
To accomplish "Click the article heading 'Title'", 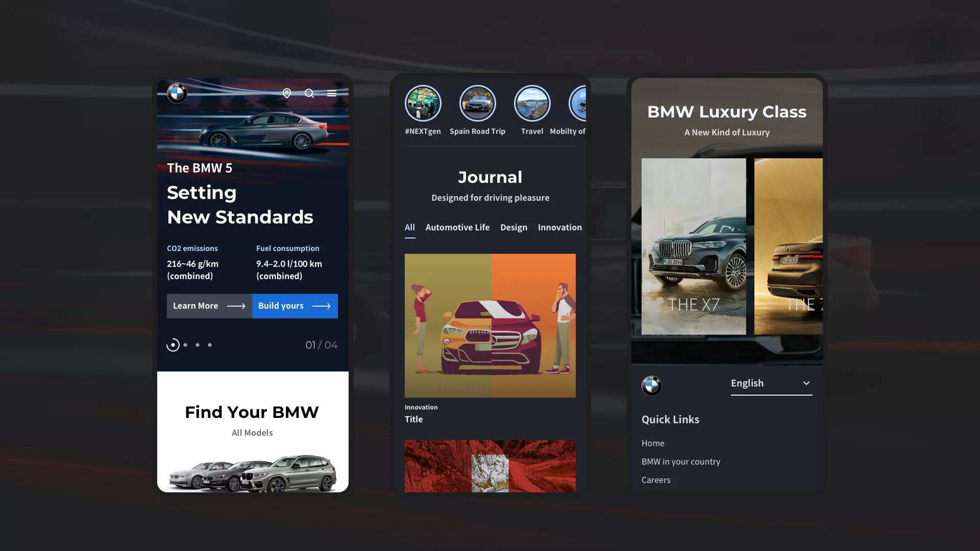I will 414,419.
